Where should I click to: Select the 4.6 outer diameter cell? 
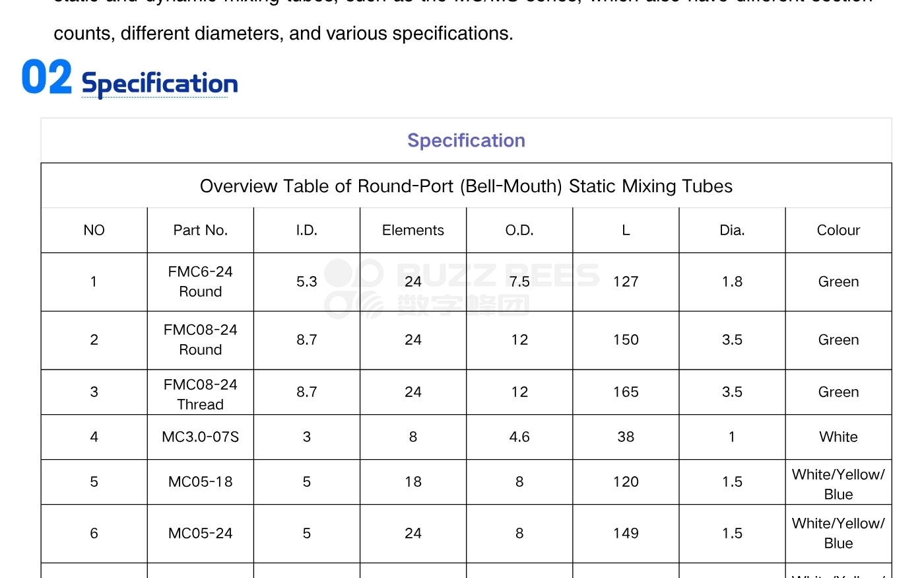point(519,437)
